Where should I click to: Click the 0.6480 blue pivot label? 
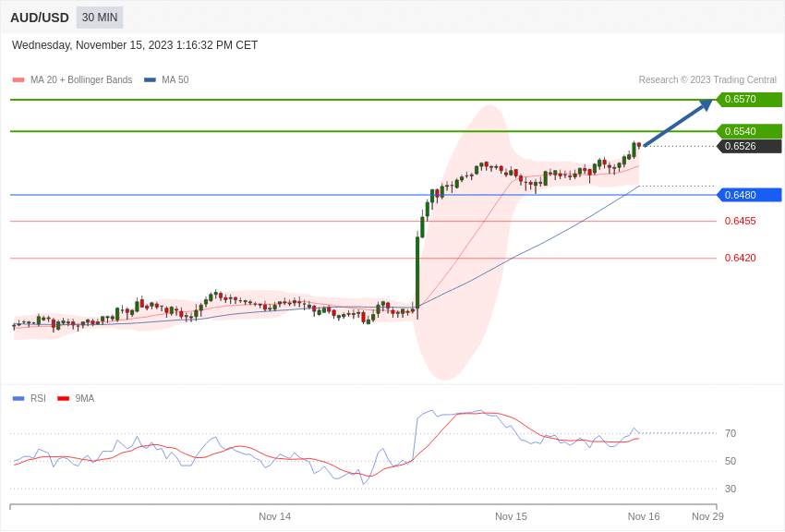749,195
